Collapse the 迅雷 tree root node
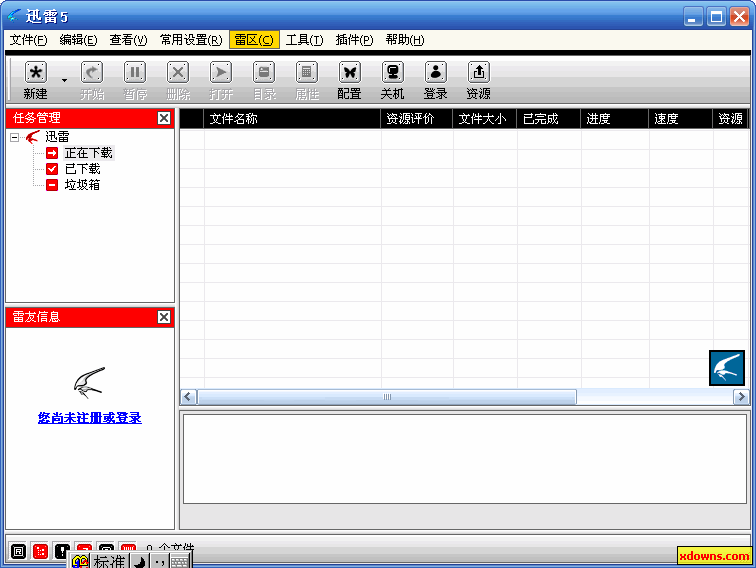Viewport: 756px width, 568px height. (x=14, y=137)
